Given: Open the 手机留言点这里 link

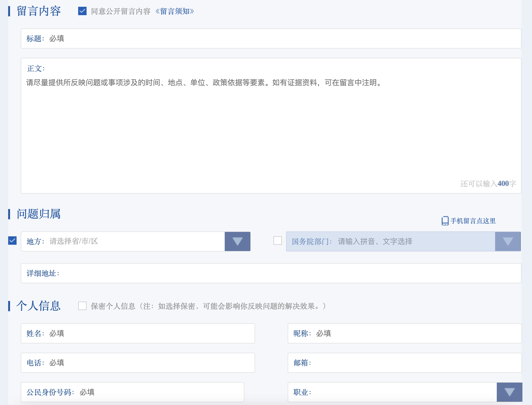Looking at the screenshot, I should (x=473, y=221).
